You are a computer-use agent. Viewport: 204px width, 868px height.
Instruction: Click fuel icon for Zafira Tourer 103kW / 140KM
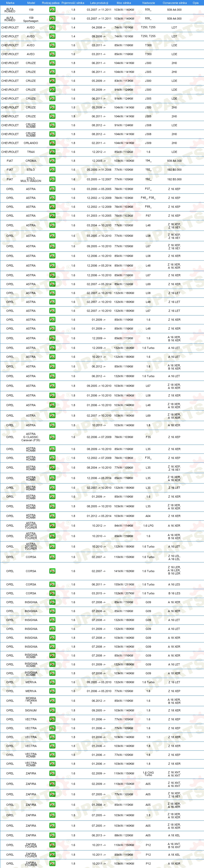click(x=52, y=863)
